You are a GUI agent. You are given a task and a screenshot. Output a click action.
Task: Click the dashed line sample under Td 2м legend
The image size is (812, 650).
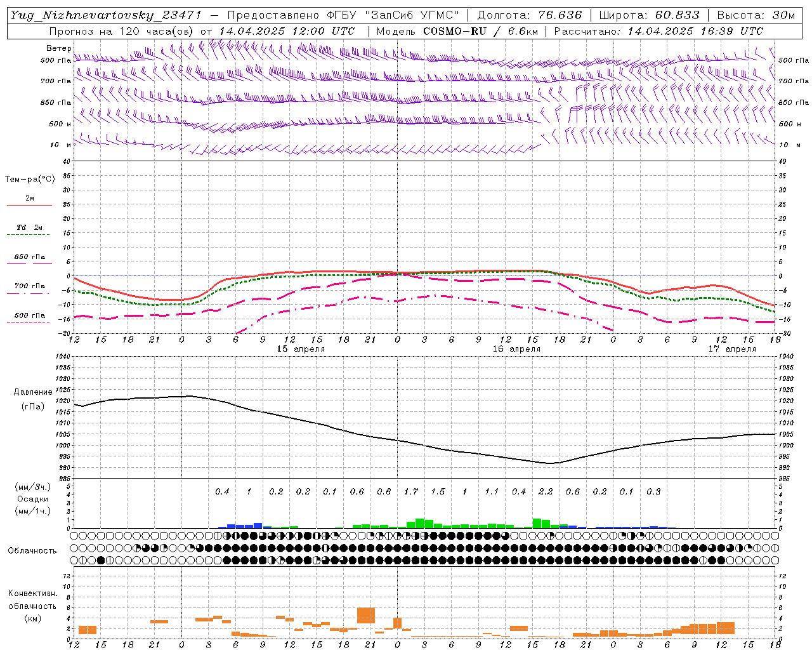pyautogui.click(x=28, y=235)
